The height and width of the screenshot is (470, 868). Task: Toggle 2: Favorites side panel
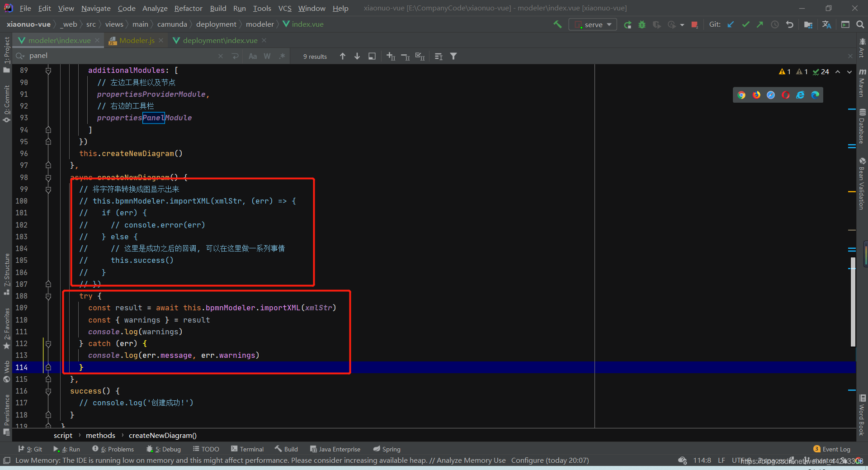[x=6, y=328]
